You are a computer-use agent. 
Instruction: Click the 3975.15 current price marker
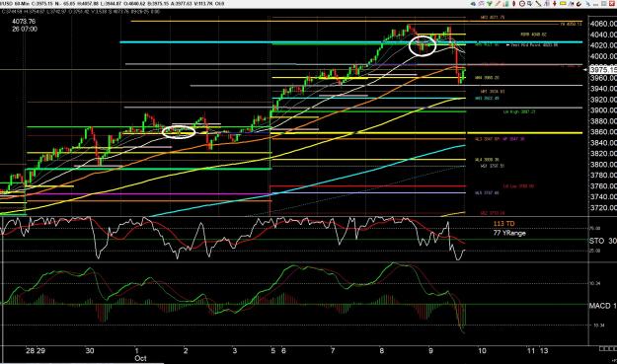[x=604, y=70]
